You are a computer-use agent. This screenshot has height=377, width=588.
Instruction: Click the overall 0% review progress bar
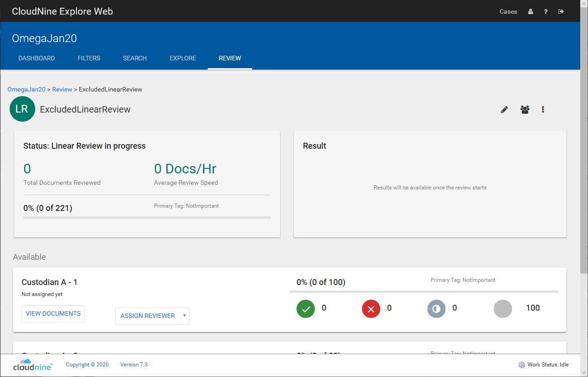[147, 217]
